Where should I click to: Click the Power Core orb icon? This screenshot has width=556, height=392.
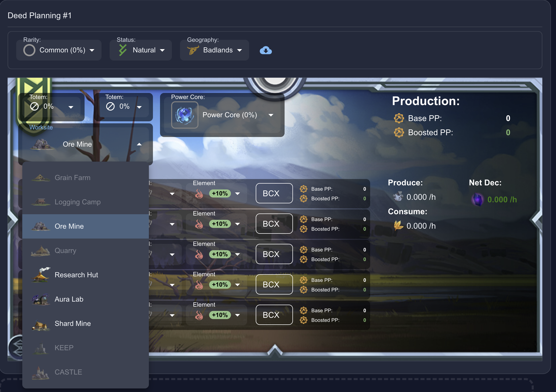click(x=185, y=115)
